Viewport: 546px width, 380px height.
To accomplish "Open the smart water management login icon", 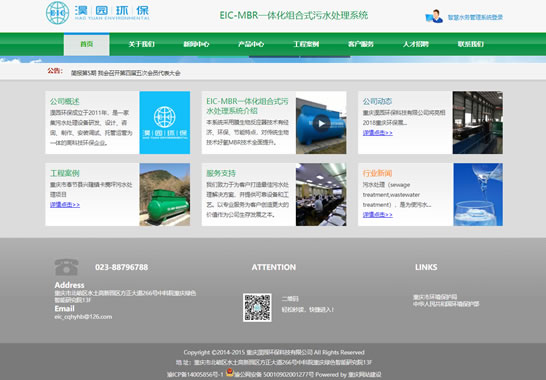I will point(434,17).
